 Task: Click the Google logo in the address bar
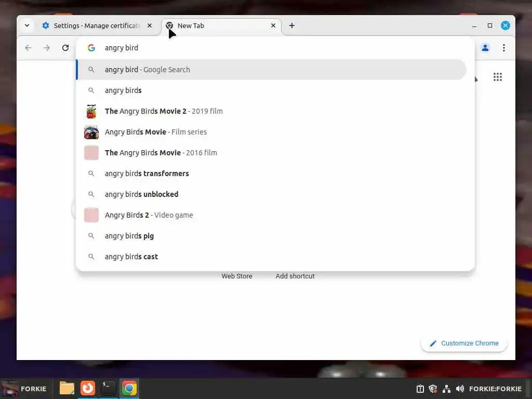pyautogui.click(x=91, y=48)
